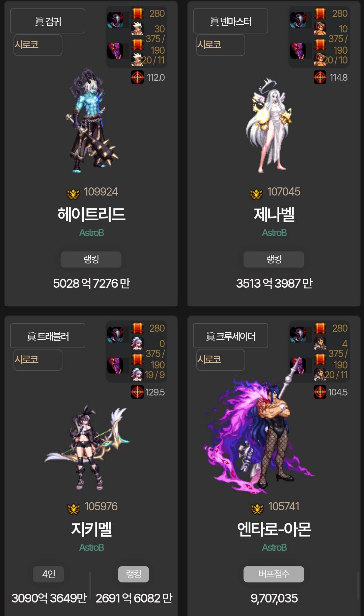Click the red crosshair icon beside 114.8
Viewport: 364px width, 616px height.
320,77
